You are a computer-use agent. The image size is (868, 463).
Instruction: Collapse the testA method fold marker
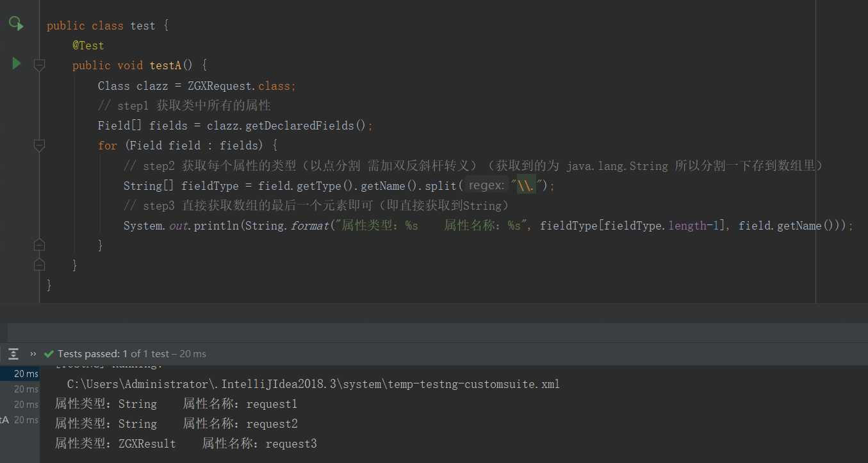(39, 65)
